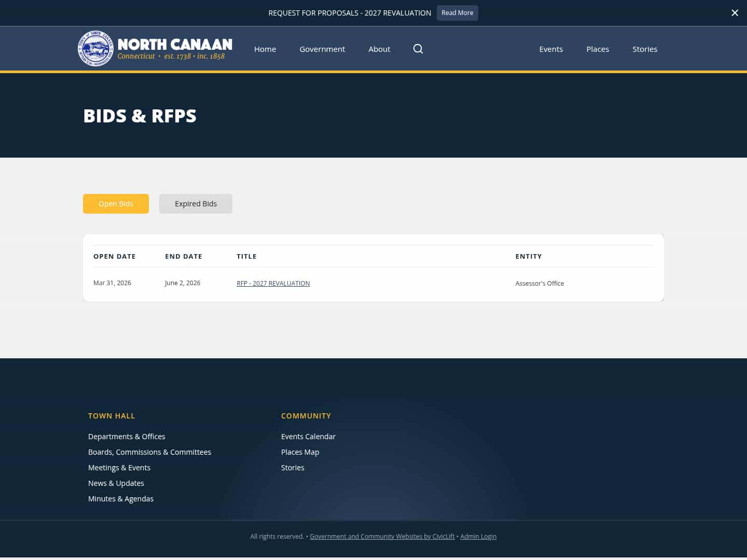Select the Open Bids filter
747x560 pixels.
tap(116, 203)
